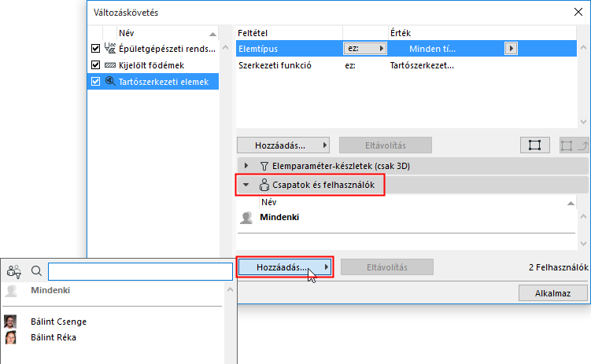Click the Alkalmaz button
This screenshot has width=591, height=364.
coord(553,292)
